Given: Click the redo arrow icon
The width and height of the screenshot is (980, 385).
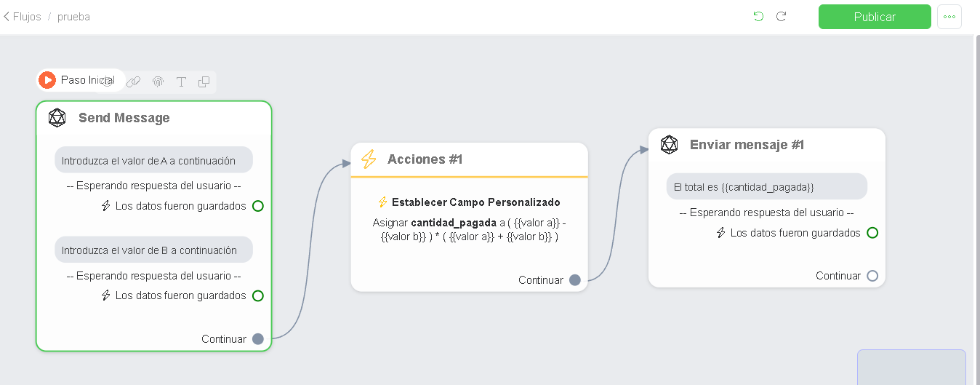Looking at the screenshot, I should [x=782, y=16].
